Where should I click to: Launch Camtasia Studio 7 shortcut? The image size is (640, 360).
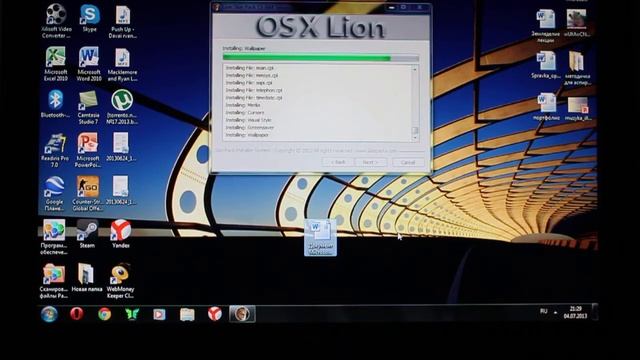point(88,107)
